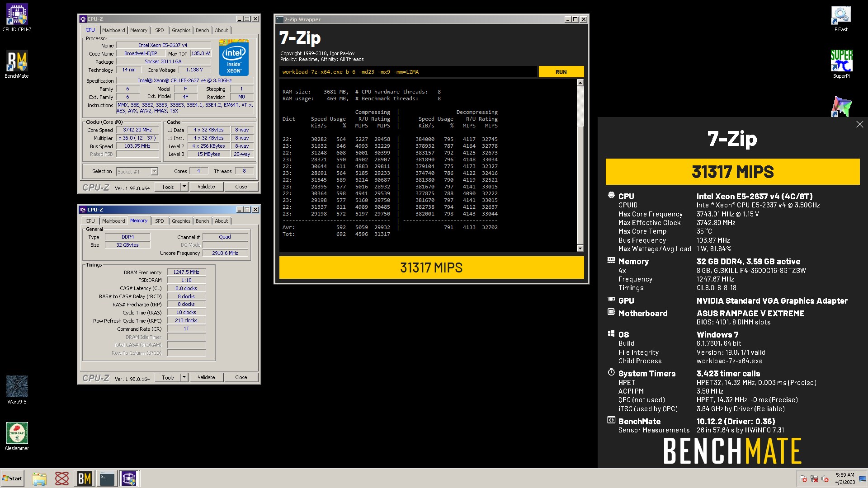This screenshot has width=868, height=488.
Task: Click Close button in top CPU-Z
Action: 241,187
